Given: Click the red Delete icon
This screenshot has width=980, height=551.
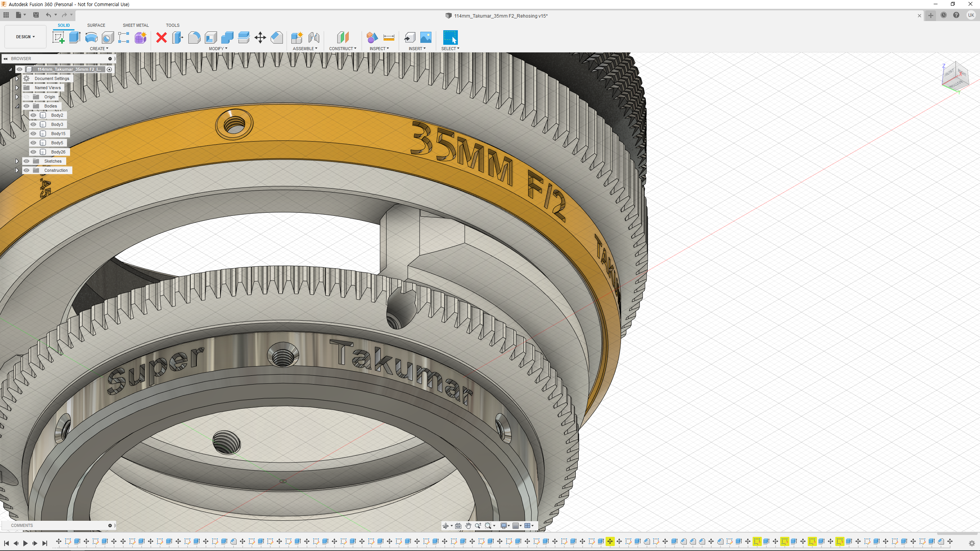Looking at the screenshot, I should (x=162, y=37).
